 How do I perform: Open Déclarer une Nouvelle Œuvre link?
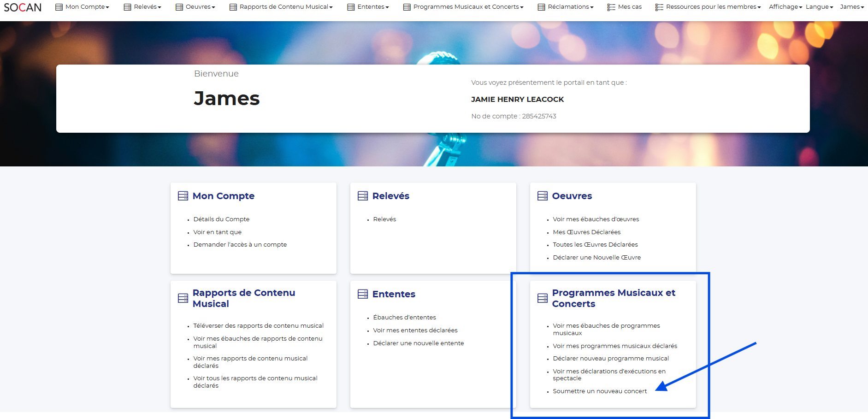(x=596, y=258)
